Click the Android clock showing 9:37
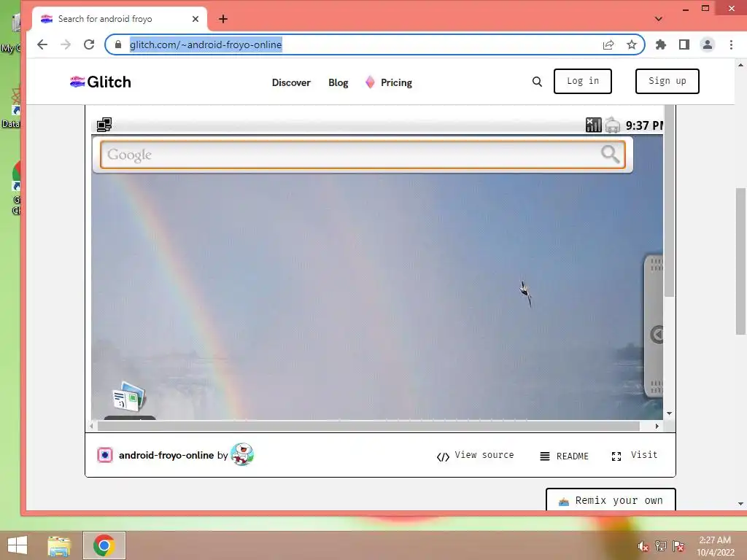The width and height of the screenshot is (747, 560). (x=644, y=125)
